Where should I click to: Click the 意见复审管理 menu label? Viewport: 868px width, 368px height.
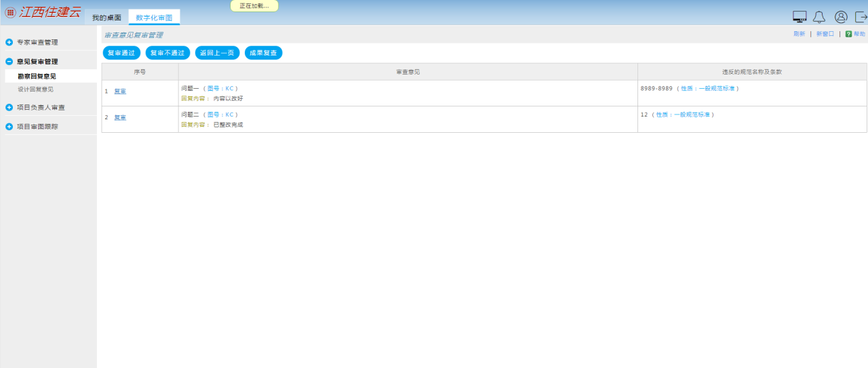click(37, 61)
